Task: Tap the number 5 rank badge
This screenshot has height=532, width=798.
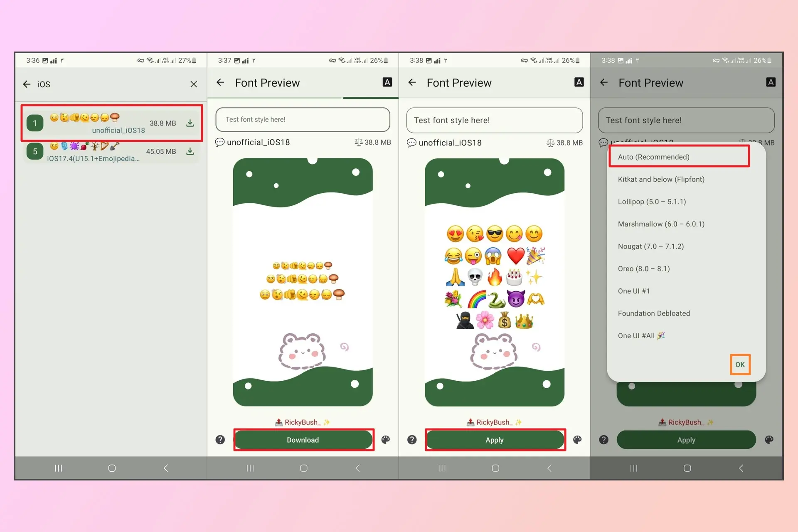Action: (x=35, y=152)
